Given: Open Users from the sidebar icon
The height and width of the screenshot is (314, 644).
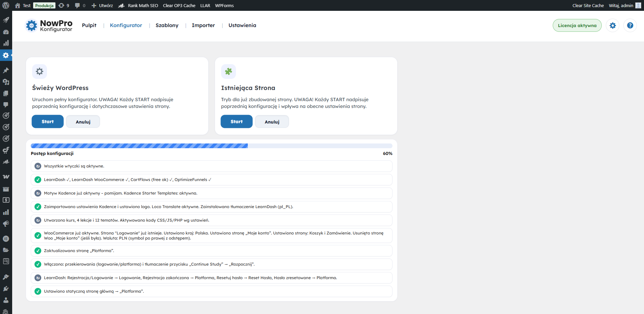Looking at the screenshot, I should click(x=6, y=300).
